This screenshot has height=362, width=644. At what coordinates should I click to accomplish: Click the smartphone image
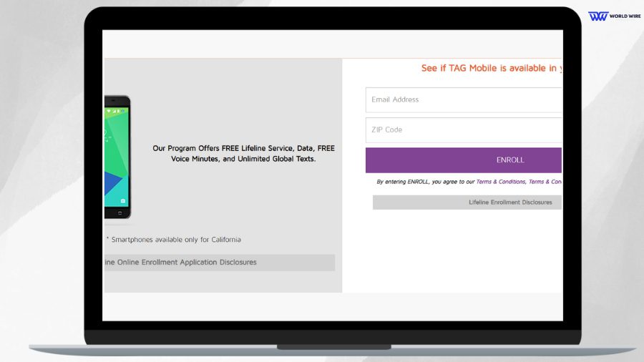117,157
